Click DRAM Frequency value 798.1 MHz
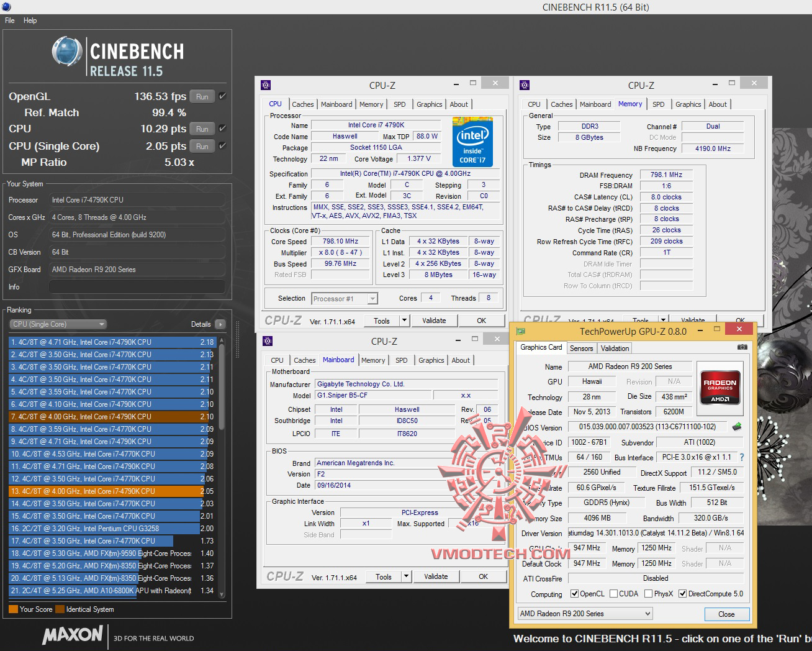This screenshot has width=812, height=651. pos(666,175)
